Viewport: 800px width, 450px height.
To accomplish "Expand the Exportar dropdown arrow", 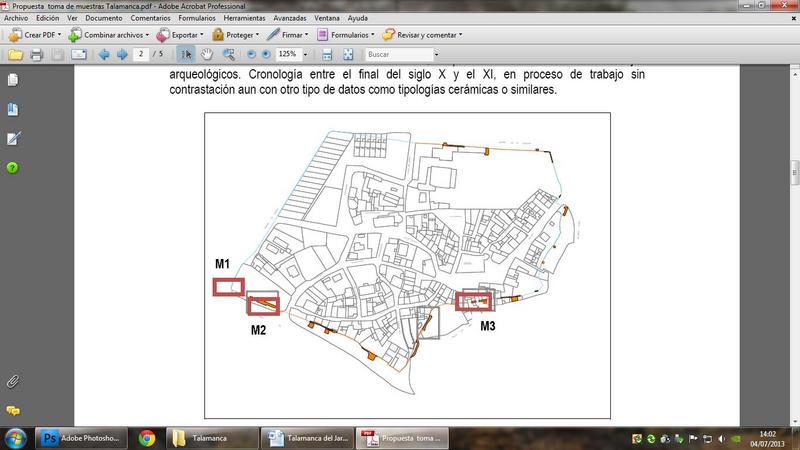I will [x=202, y=35].
